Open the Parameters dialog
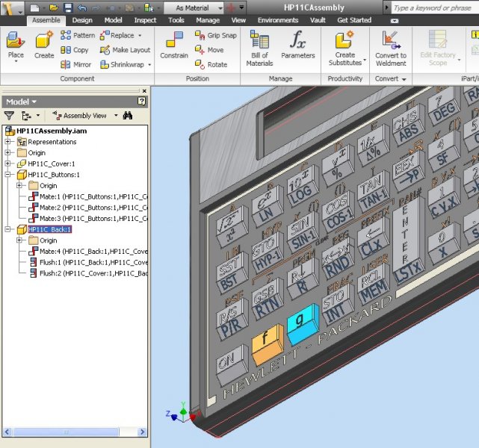Image resolution: width=479 pixels, height=448 pixels. [x=298, y=45]
